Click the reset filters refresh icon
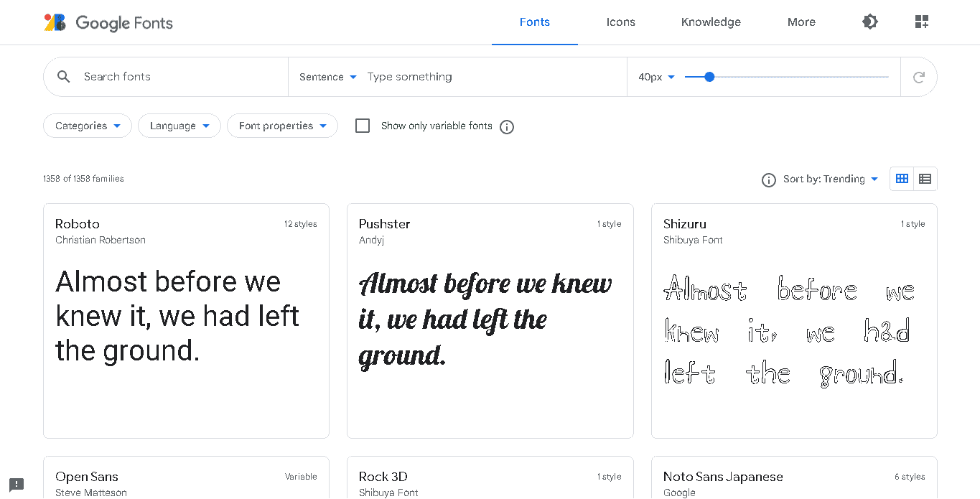 click(918, 78)
